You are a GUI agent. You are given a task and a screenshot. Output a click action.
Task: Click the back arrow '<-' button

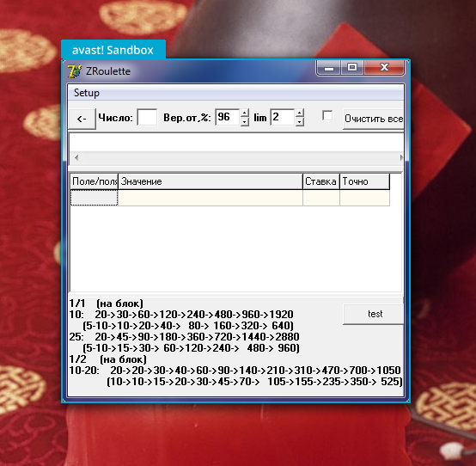point(82,119)
